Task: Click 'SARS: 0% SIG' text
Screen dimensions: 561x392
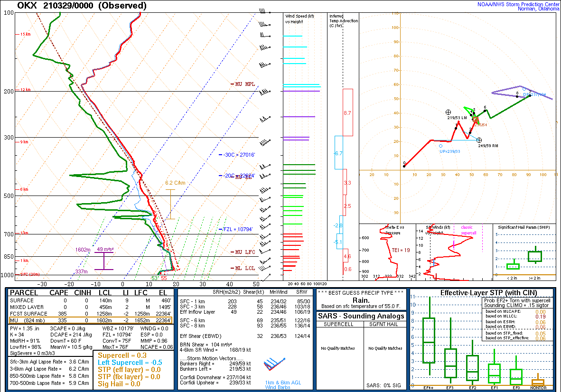Action: (x=383, y=385)
